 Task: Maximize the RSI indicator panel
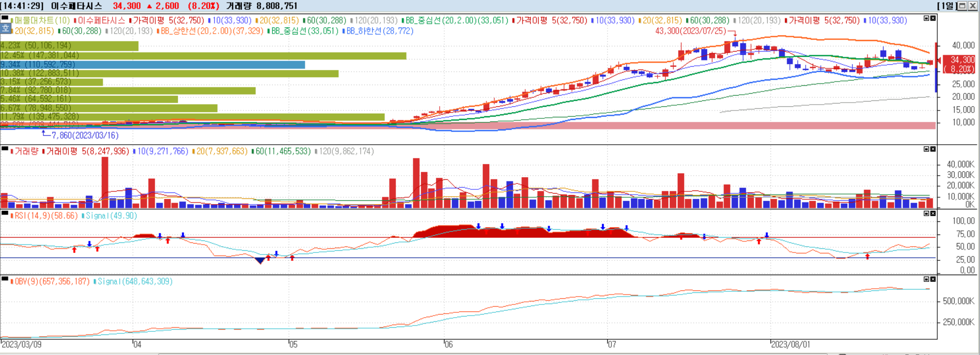click(926, 214)
